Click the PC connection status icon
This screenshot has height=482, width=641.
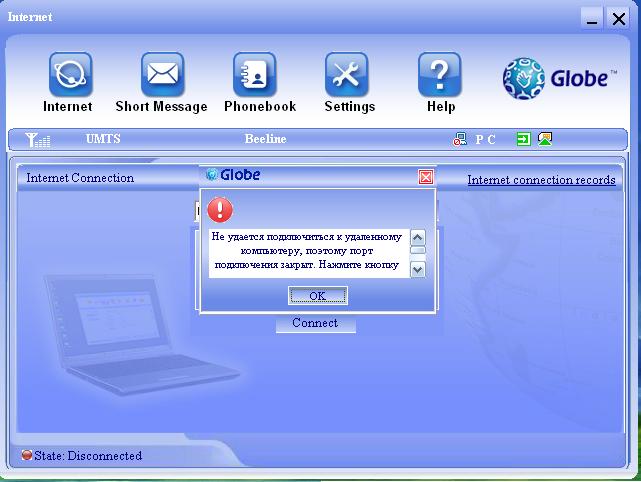(x=460, y=139)
